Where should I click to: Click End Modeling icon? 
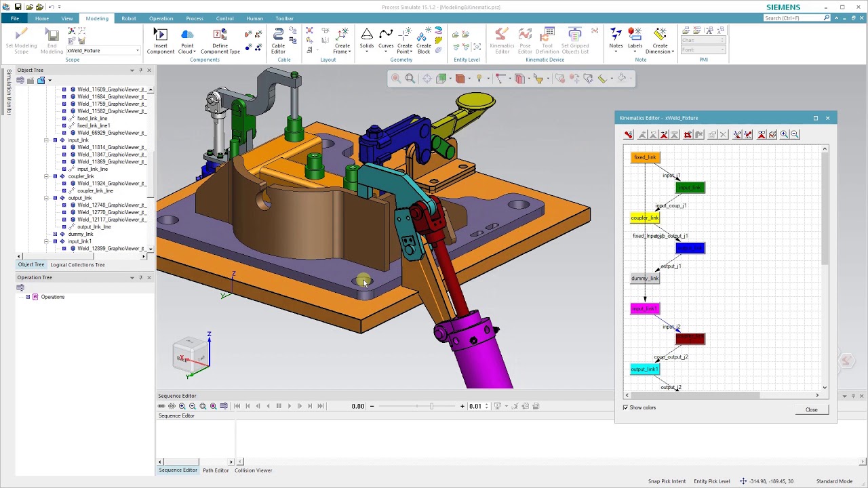point(52,41)
